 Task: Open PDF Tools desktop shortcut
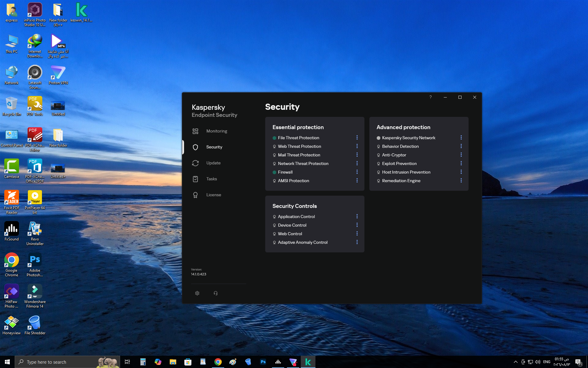pos(35,106)
